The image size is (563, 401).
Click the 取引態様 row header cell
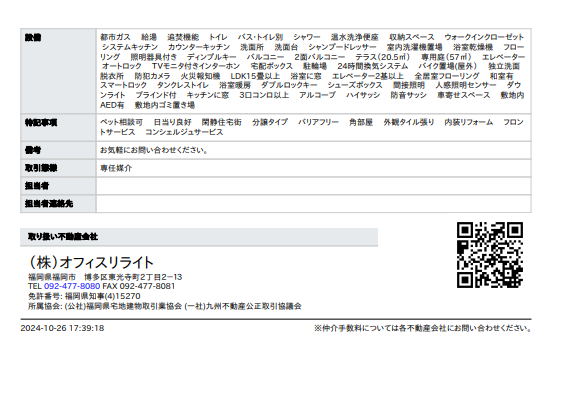click(58, 168)
